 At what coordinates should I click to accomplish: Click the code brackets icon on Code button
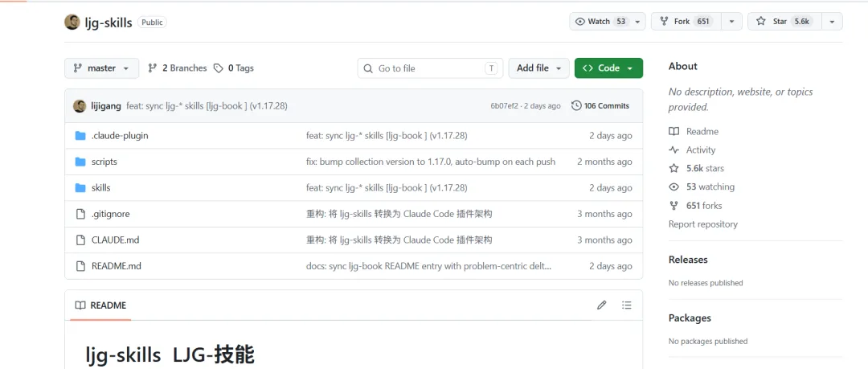point(588,68)
